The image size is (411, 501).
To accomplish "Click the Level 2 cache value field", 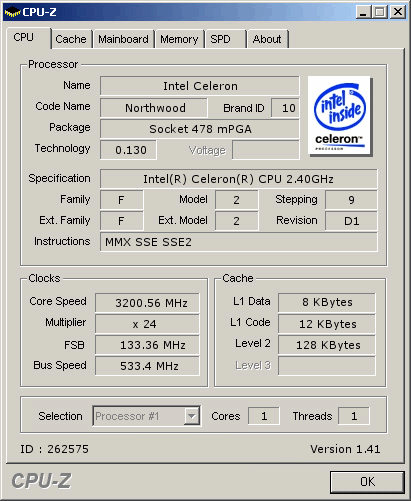I will point(327,345).
